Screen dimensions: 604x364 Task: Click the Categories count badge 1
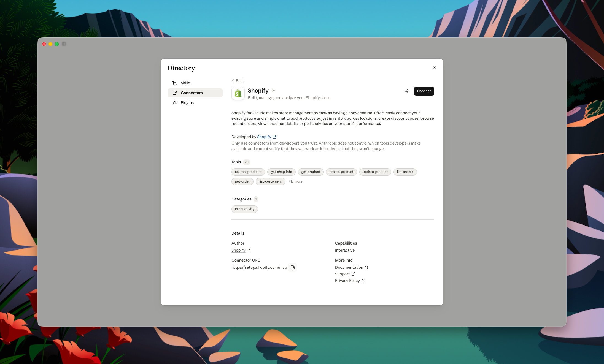pos(256,199)
